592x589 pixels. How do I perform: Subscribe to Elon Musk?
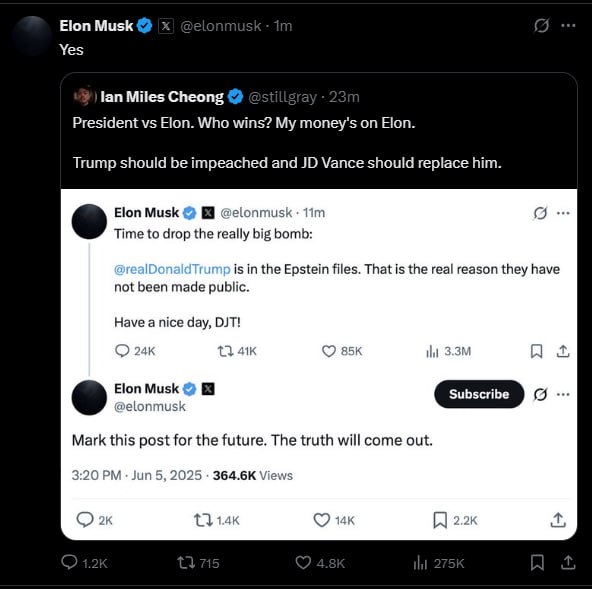tap(479, 394)
